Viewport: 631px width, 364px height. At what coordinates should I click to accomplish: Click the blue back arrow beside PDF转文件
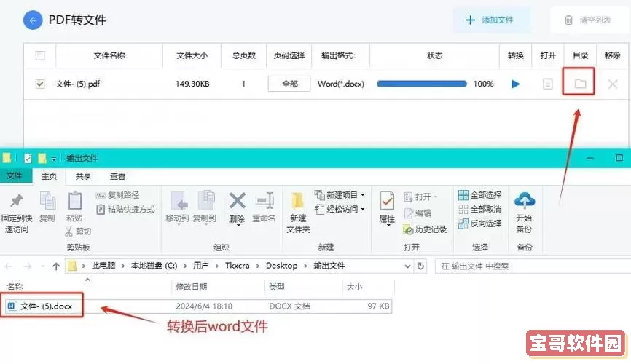[33, 20]
